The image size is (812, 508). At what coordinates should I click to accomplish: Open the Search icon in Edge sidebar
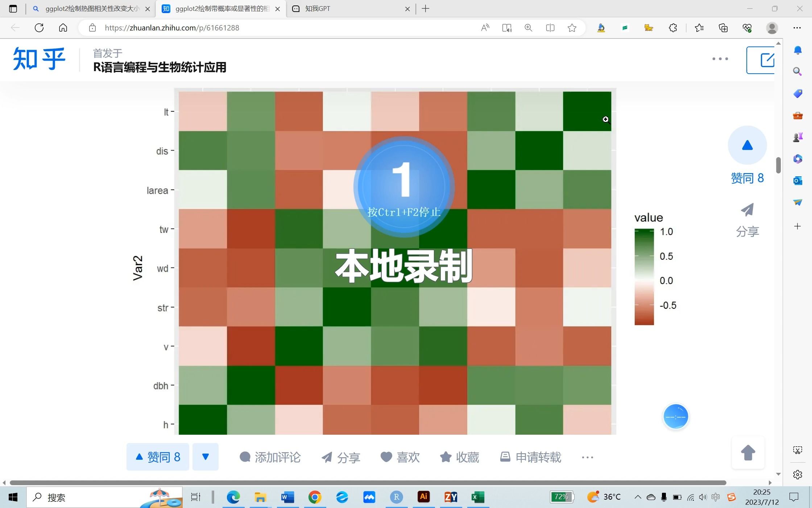click(797, 71)
